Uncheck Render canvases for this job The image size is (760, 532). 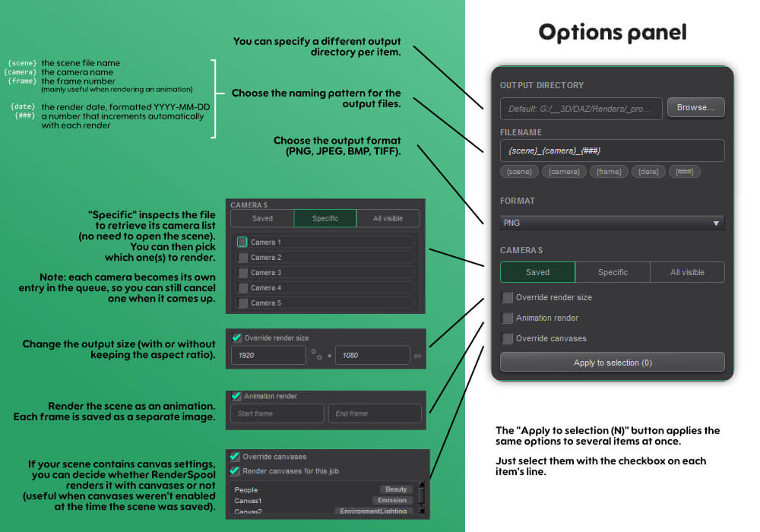pyautogui.click(x=235, y=471)
